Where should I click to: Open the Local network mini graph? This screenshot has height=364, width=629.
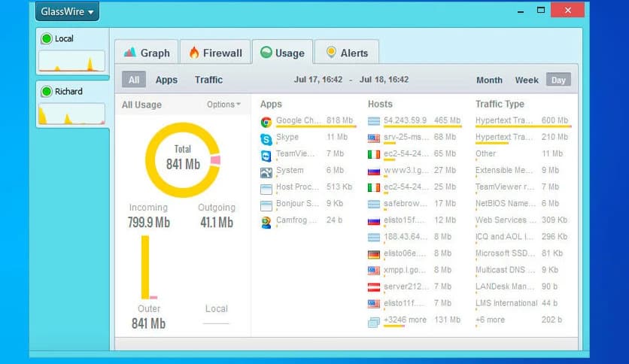point(71,61)
